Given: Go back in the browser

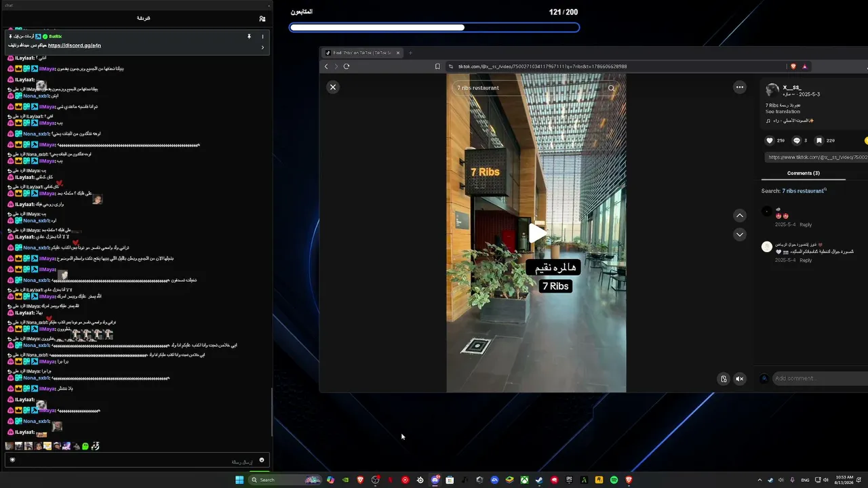Looking at the screenshot, I should [326, 66].
